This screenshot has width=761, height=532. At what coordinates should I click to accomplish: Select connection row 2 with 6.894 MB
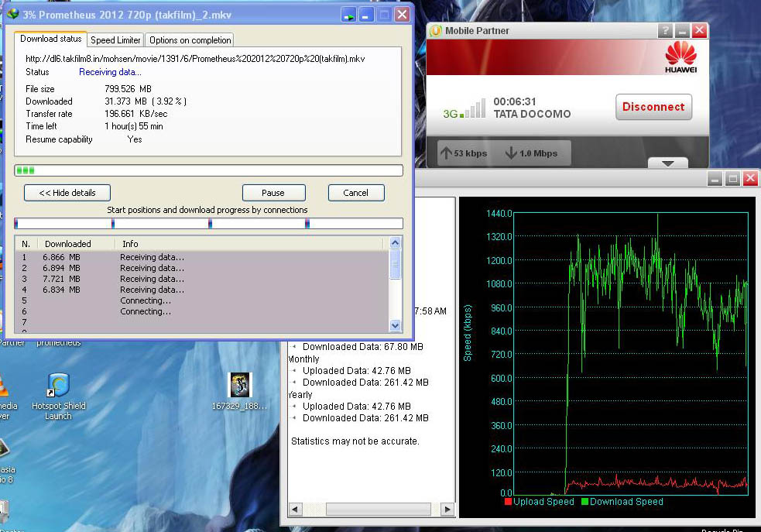[x=202, y=268]
